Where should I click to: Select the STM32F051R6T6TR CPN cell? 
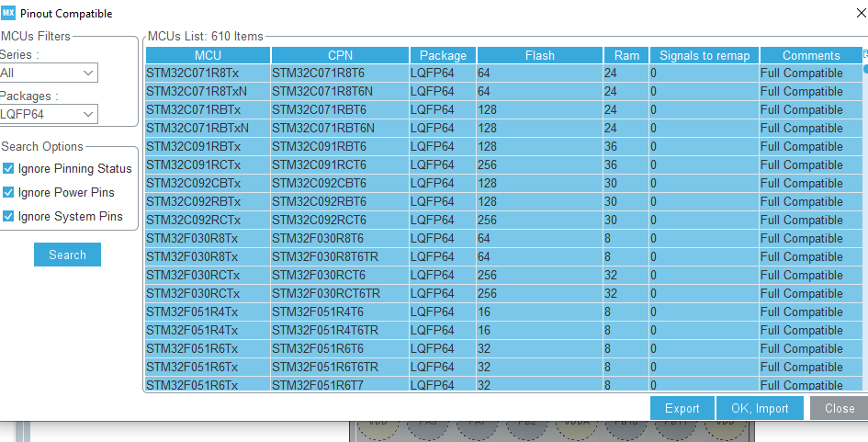pos(341,367)
